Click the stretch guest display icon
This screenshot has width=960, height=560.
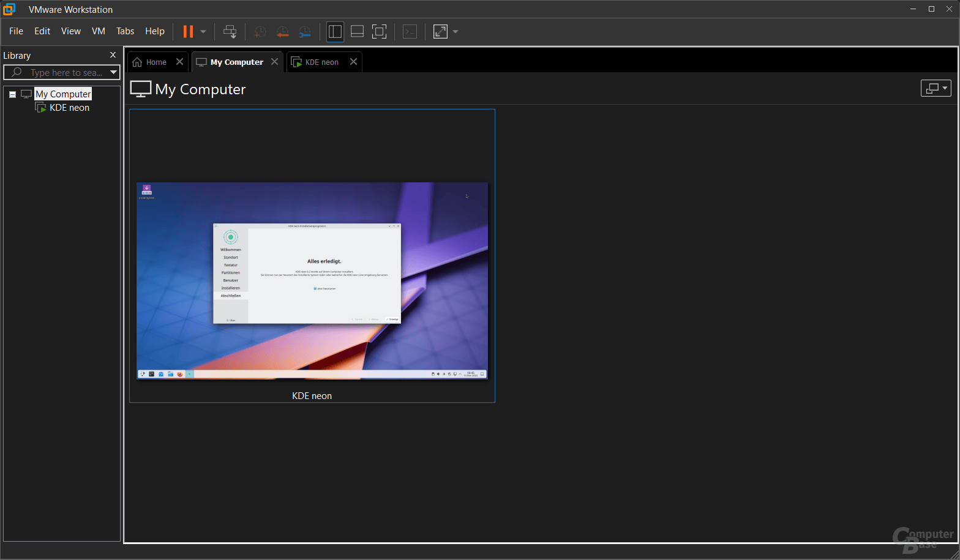coord(441,32)
